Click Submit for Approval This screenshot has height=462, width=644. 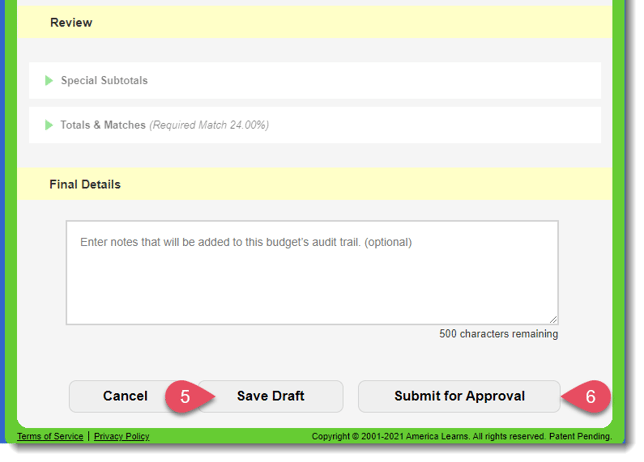(x=459, y=396)
